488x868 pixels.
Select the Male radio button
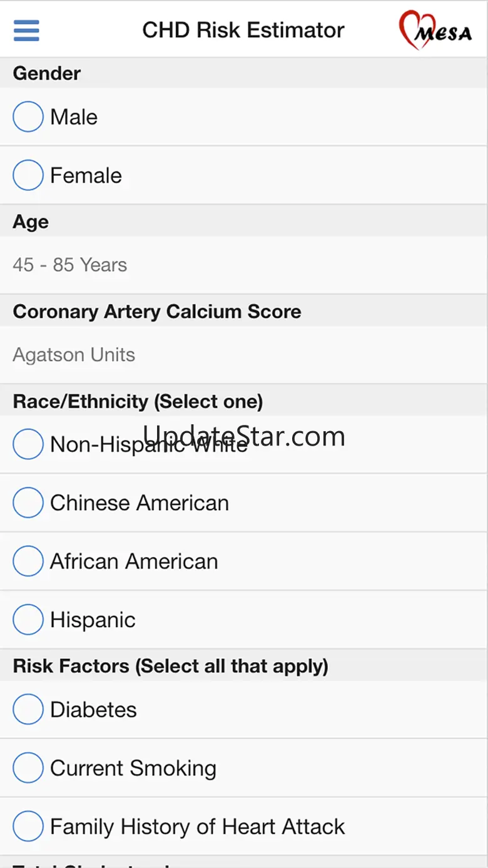(x=28, y=117)
